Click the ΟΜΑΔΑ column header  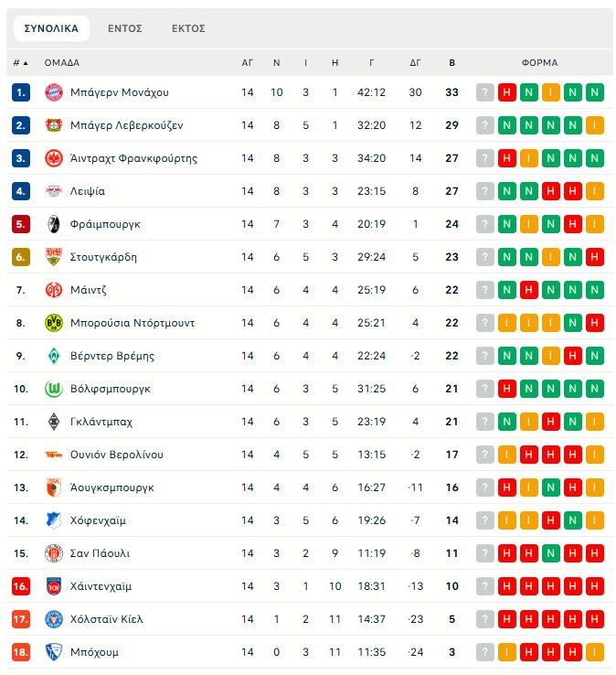coord(62,63)
